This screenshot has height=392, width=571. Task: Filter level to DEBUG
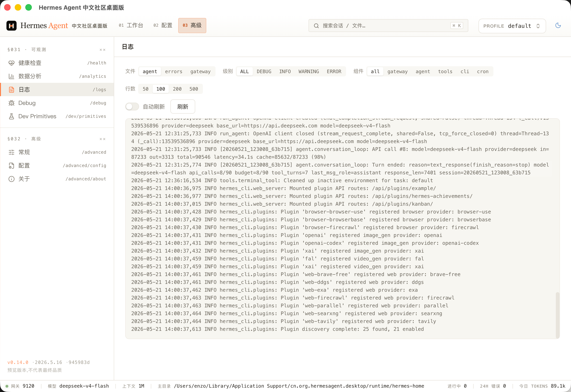[264, 72]
